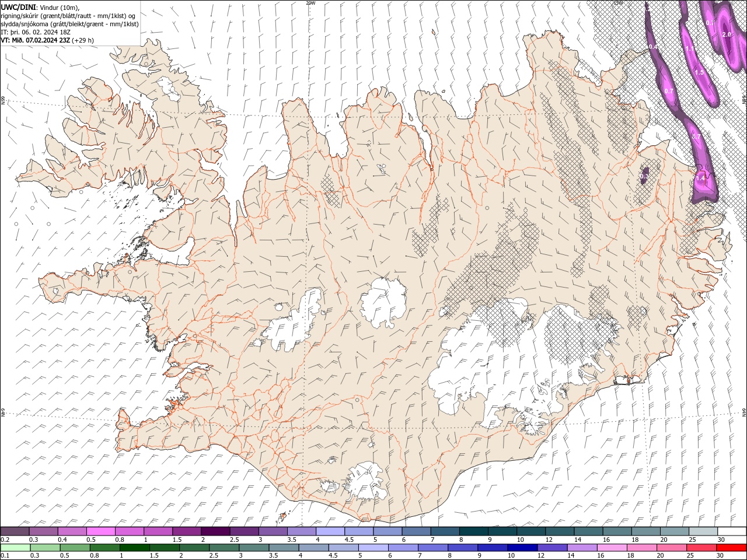Click the '0.2' label in the upper legend row
The width and height of the screenshot is (747, 560).
[x=5, y=540]
